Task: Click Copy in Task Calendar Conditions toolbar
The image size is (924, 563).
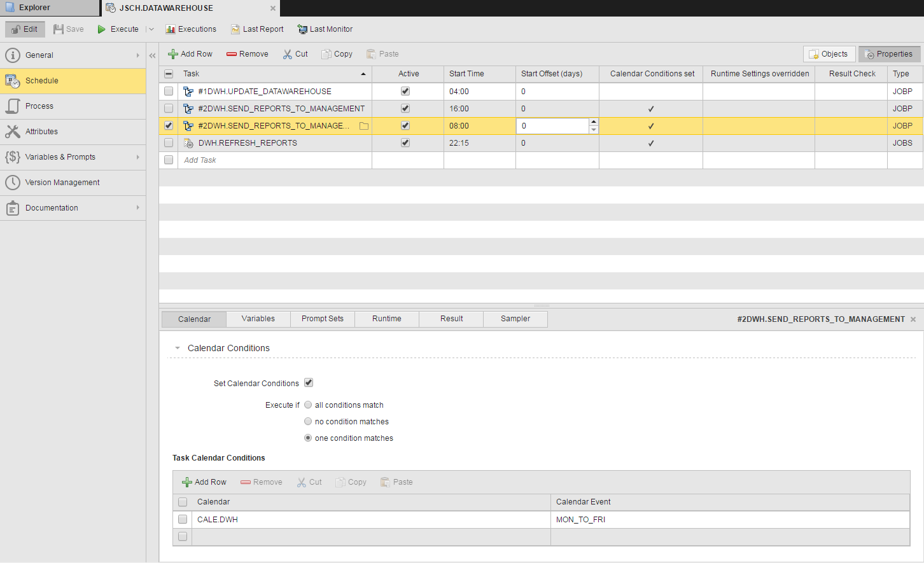Action: pyautogui.click(x=351, y=482)
